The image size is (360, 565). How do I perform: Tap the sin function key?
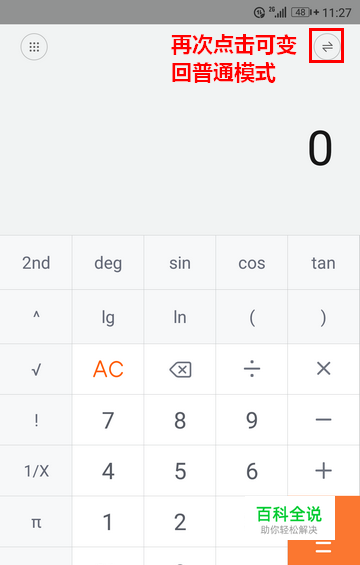click(x=180, y=263)
